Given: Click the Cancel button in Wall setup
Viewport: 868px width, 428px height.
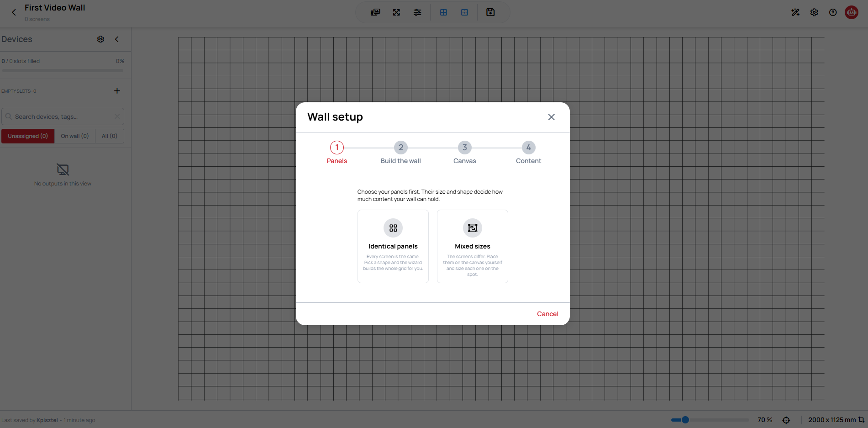Looking at the screenshot, I should point(547,314).
